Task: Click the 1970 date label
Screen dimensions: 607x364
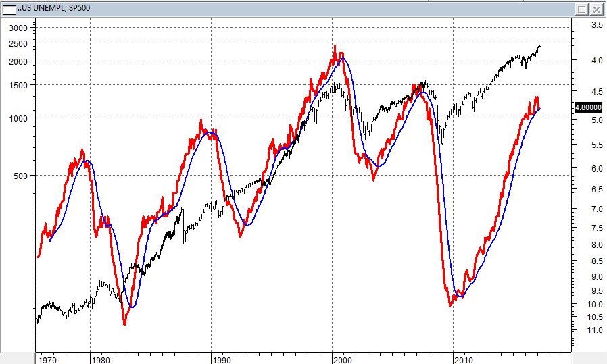Action: click(x=47, y=360)
